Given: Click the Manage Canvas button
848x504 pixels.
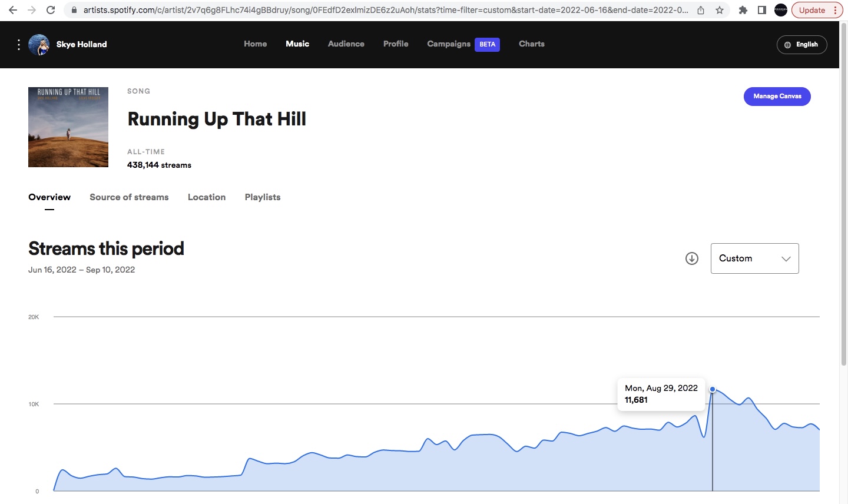Looking at the screenshot, I should 777,97.
